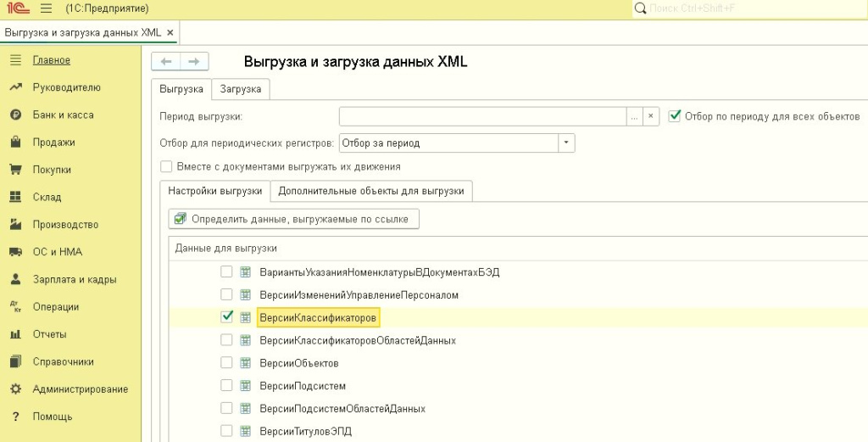Clear the Период выгрузки field with the x button
The image size is (868, 442).
click(x=651, y=116)
